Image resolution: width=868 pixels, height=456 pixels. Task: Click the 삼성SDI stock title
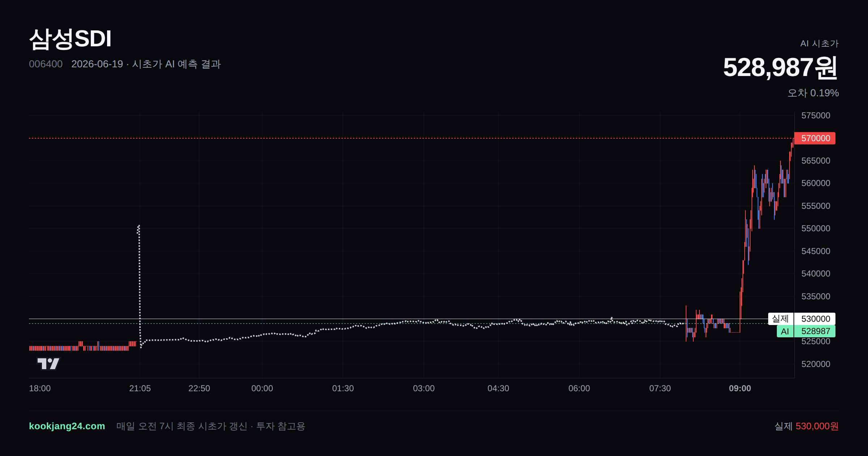pyautogui.click(x=70, y=39)
